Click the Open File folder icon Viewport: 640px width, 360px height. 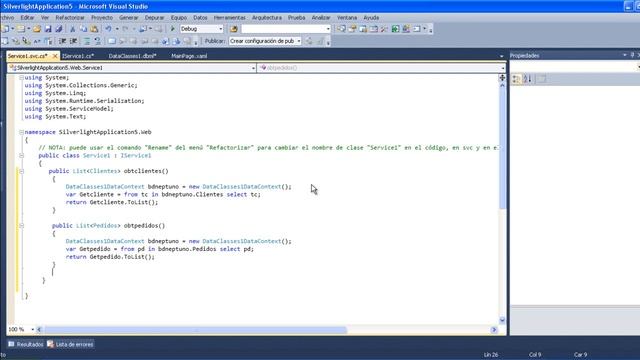click(x=37, y=29)
